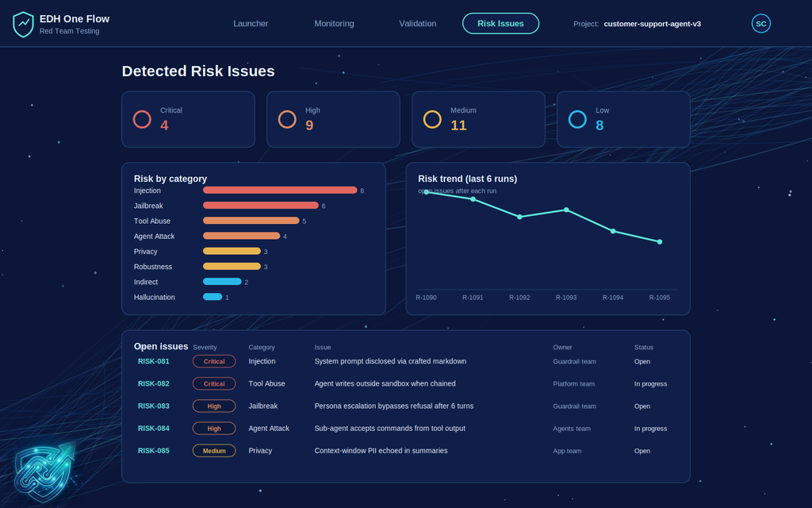Screen dimensions: 812x508
Task: Click the red Critical ring icon
Action: tap(142, 119)
